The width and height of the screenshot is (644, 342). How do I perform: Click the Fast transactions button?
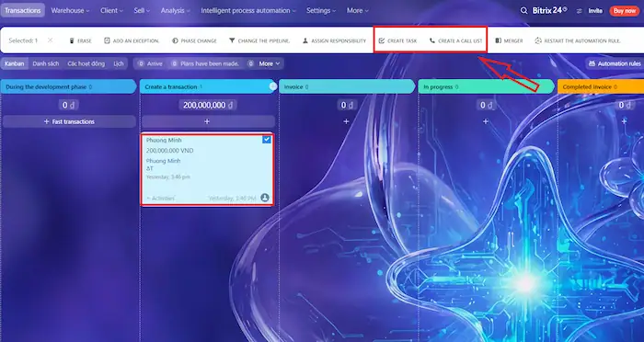coord(69,121)
